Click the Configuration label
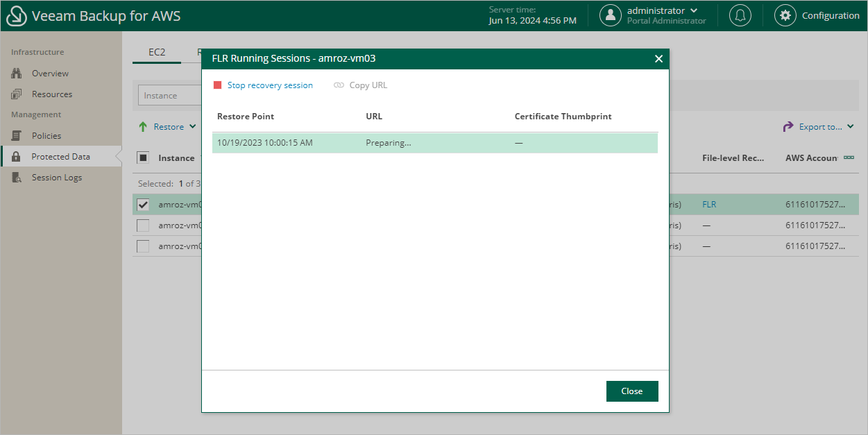868x435 pixels. click(831, 15)
